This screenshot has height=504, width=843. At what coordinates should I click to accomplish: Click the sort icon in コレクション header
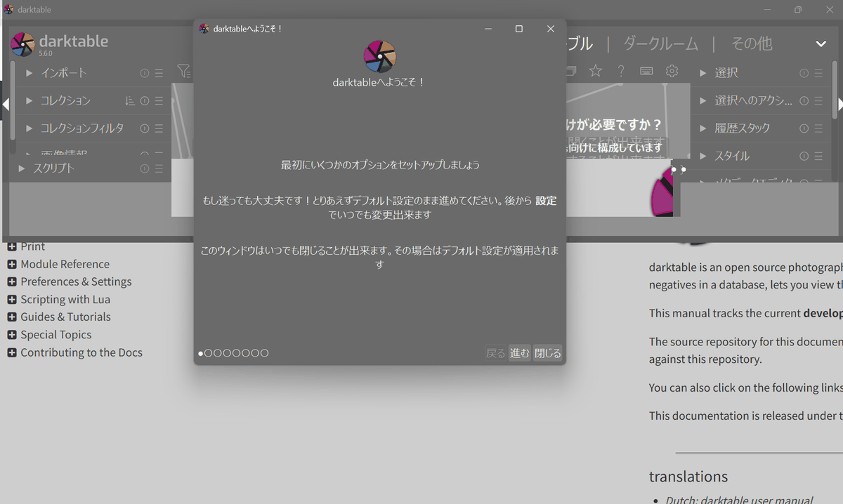(x=130, y=100)
